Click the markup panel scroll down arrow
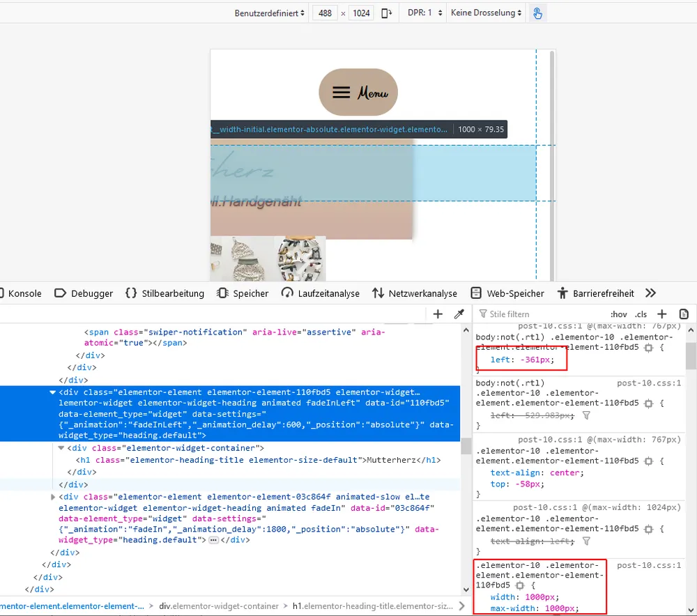This screenshot has height=616, width=697. (466, 590)
